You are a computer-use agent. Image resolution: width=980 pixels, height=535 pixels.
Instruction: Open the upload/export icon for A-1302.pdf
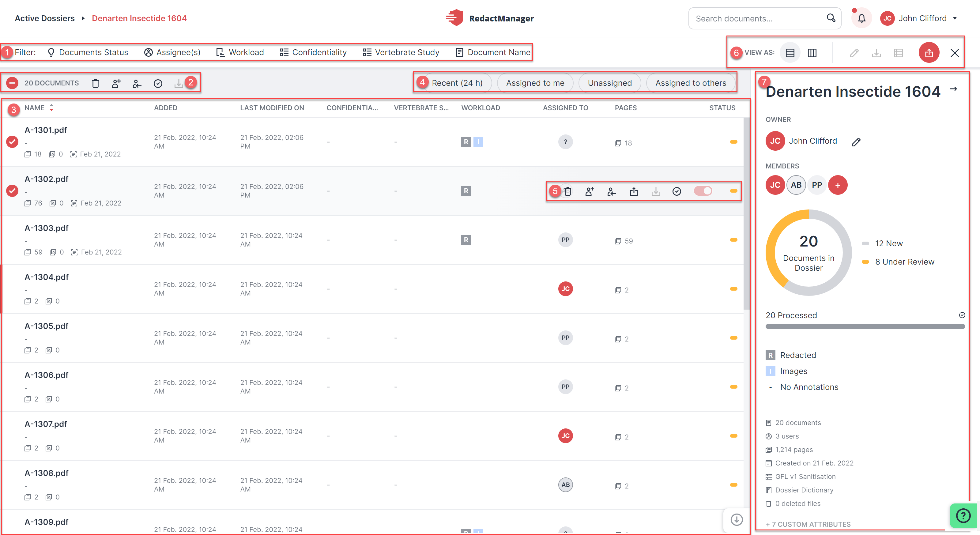click(x=633, y=191)
